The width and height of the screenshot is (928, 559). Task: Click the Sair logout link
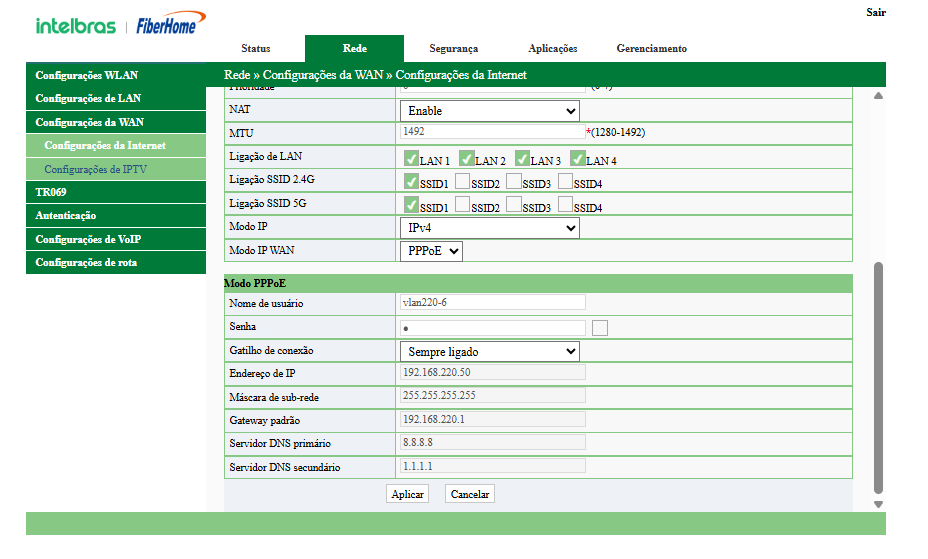[875, 13]
